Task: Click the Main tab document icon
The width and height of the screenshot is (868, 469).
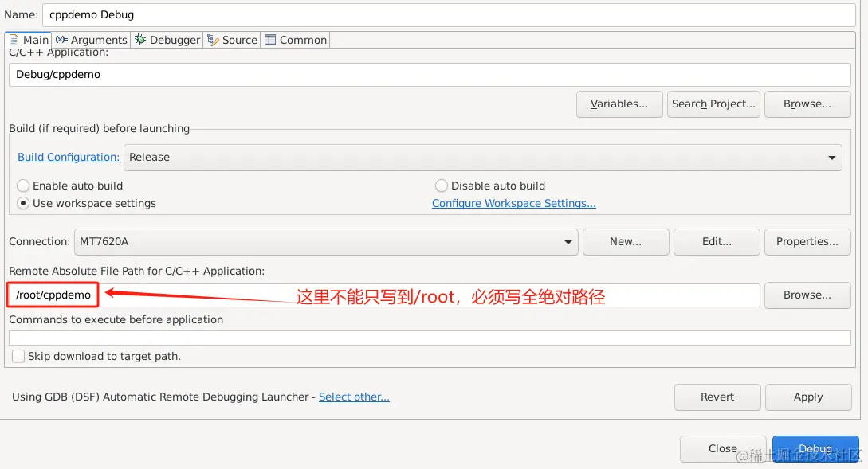Action: tap(14, 40)
